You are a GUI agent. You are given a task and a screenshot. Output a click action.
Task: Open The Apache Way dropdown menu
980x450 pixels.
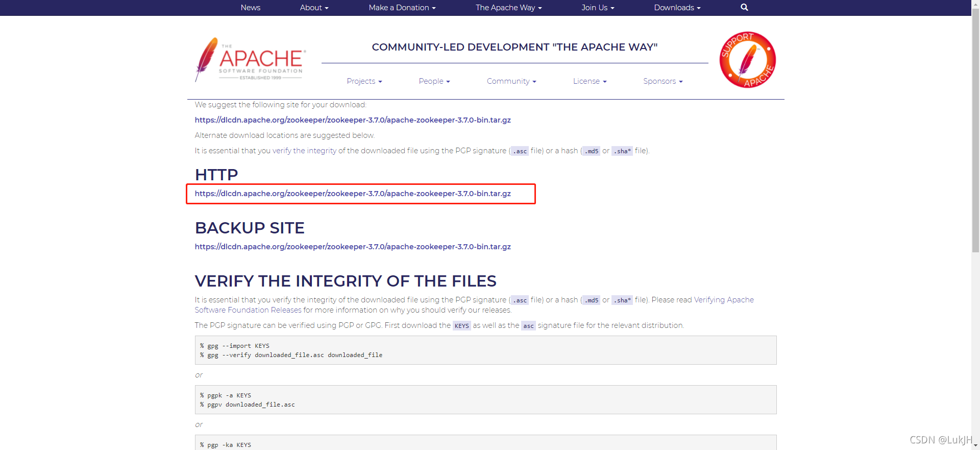509,8
